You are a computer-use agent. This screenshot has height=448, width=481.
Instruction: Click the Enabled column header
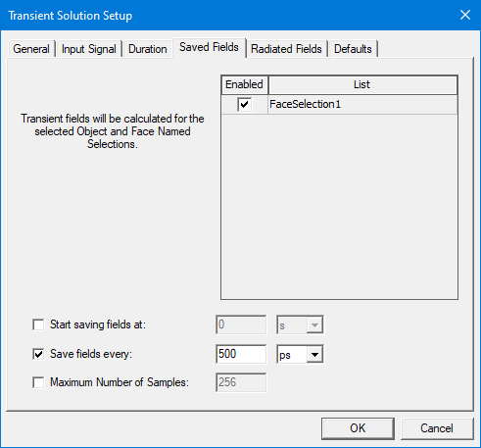point(245,84)
